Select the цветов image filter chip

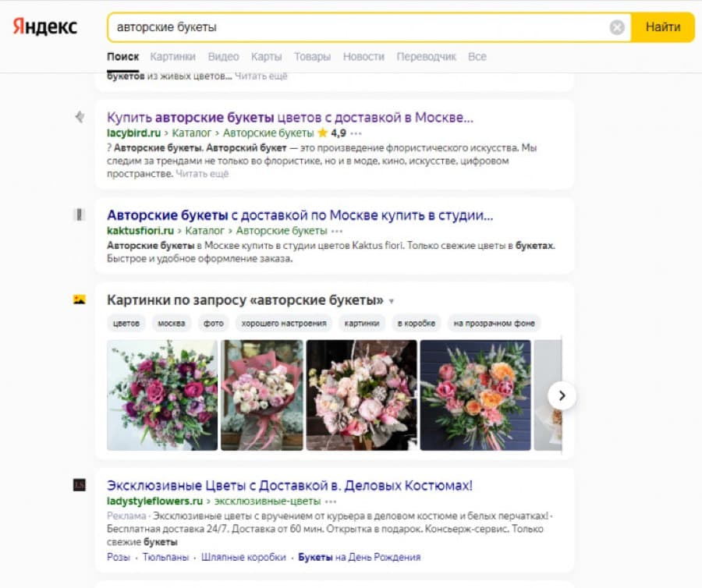tap(126, 323)
